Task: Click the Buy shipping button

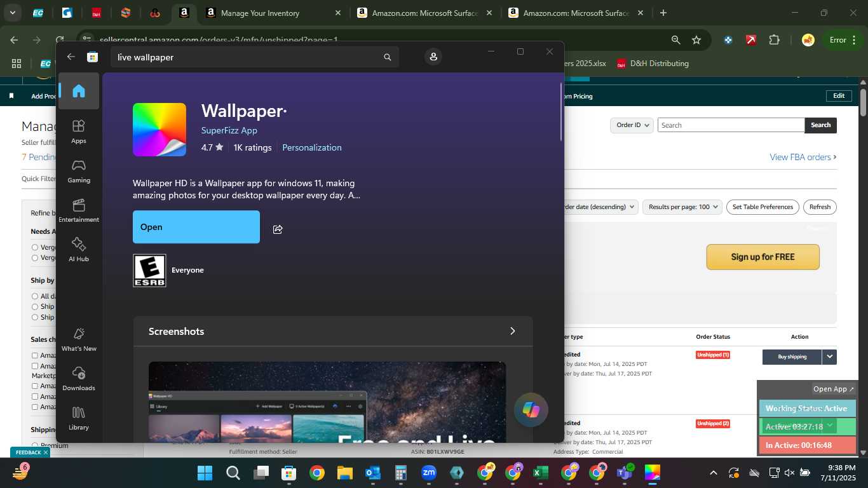Action: 792,356
